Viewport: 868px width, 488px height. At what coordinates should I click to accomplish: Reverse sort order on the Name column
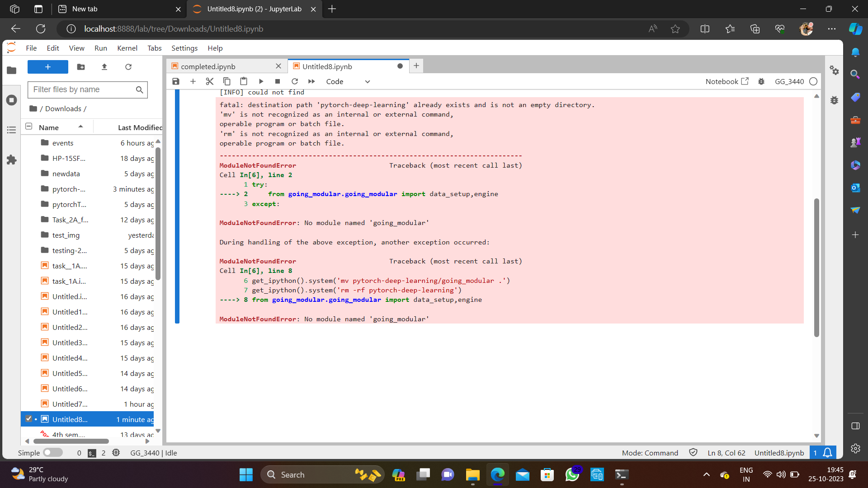(51, 127)
